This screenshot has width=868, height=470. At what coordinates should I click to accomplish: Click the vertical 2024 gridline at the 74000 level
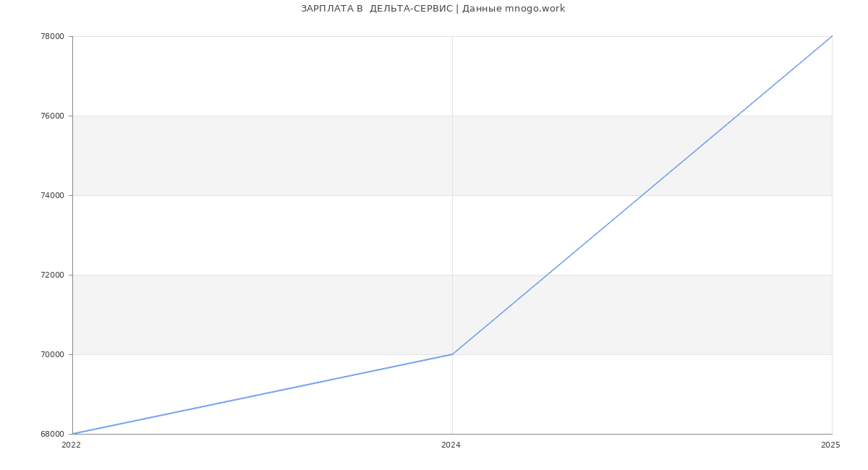[x=452, y=195]
